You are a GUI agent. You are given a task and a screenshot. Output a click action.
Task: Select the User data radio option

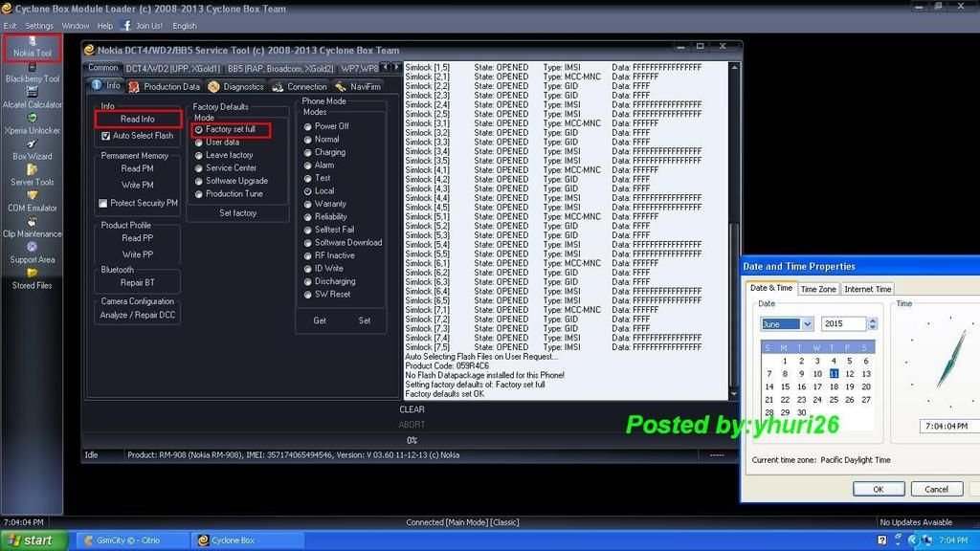pos(199,143)
